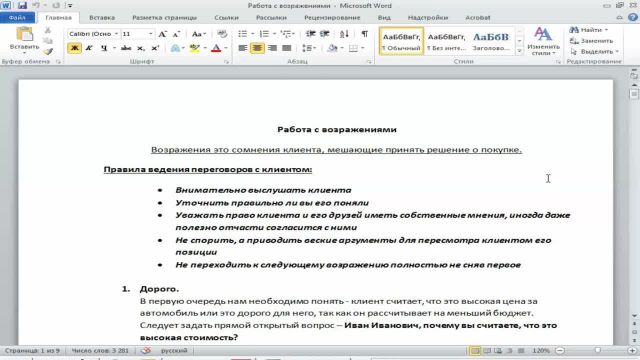
Task: Click the numbered list icon
Action: (x=264, y=34)
